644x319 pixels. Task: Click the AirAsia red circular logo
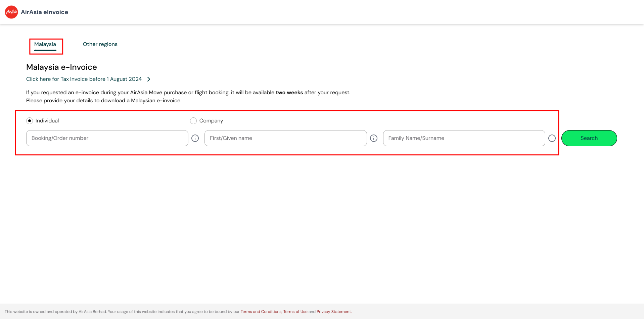point(11,12)
